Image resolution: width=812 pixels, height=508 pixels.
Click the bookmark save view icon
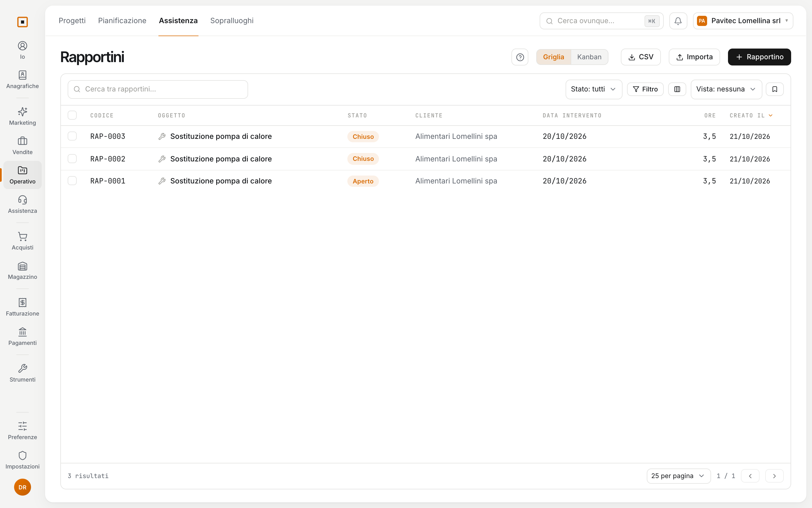(775, 89)
